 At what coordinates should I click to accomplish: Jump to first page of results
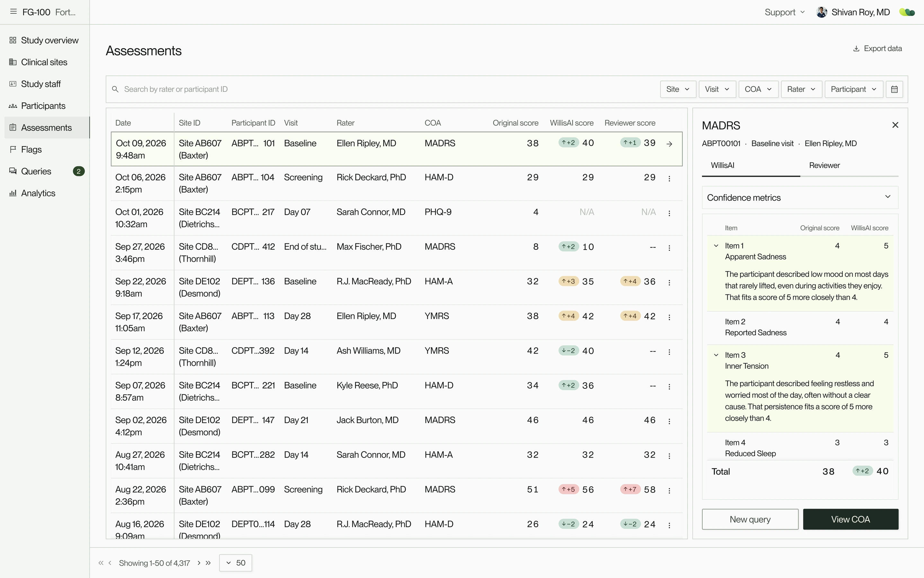pos(101,563)
